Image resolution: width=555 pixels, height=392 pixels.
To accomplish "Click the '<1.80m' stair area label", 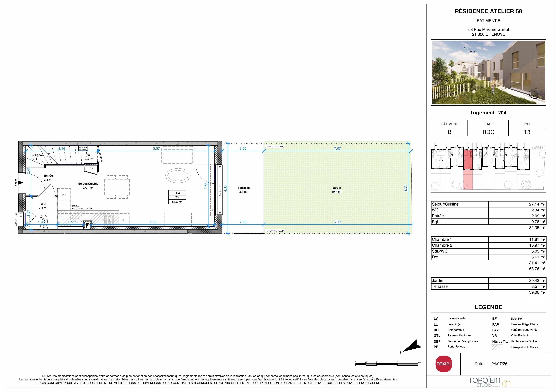I will (x=38, y=155).
